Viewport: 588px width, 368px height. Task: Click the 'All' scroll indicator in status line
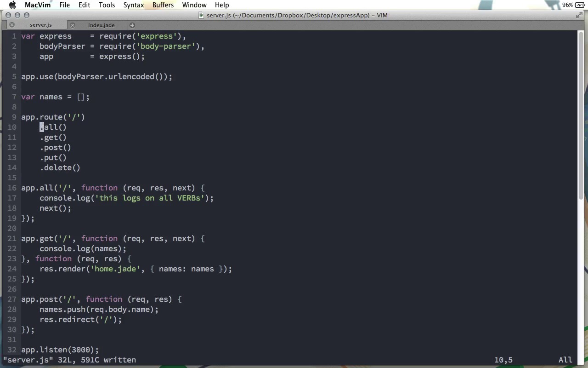click(x=565, y=360)
